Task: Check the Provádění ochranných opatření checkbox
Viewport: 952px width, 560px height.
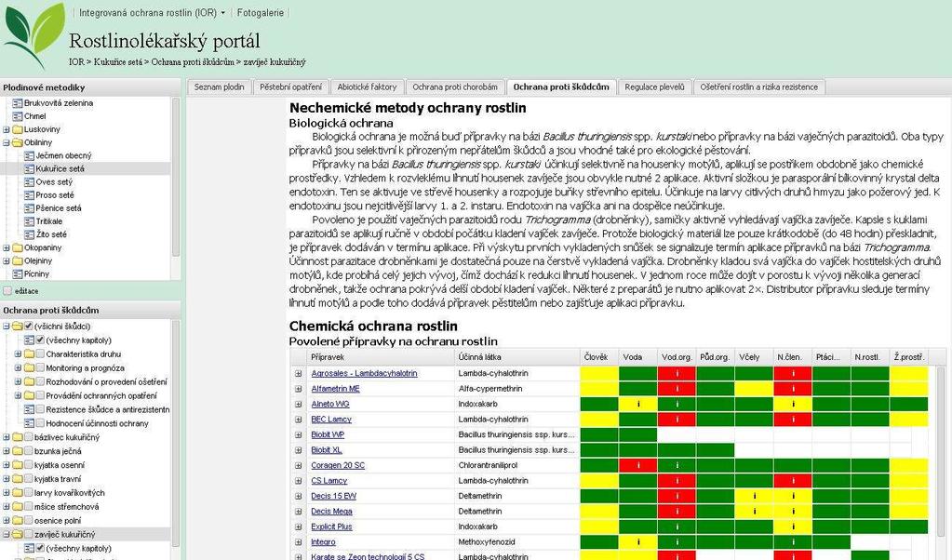Action: [x=40, y=395]
